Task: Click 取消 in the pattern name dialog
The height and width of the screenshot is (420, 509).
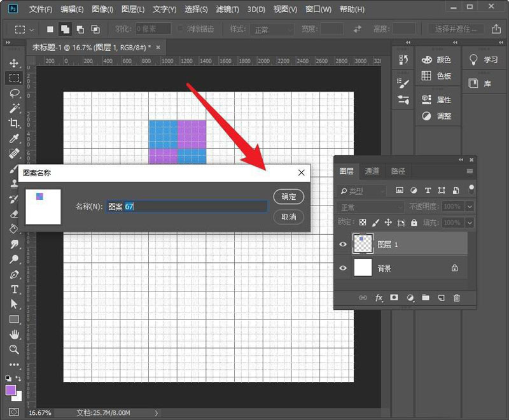Action: click(x=288, y=216)
